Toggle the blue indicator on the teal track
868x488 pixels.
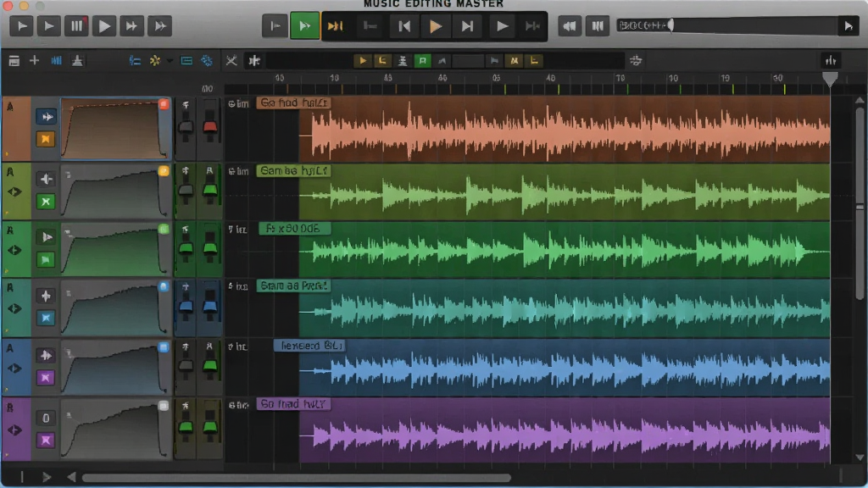tap(164, 286)
